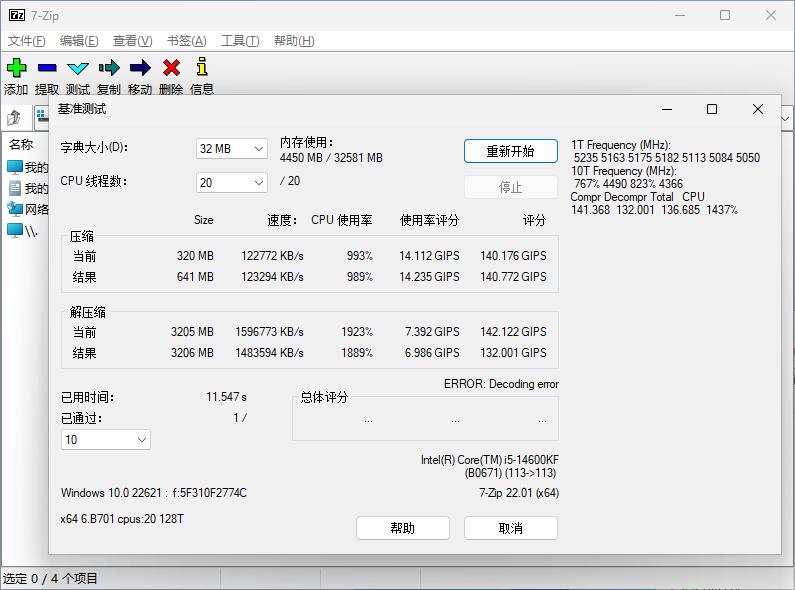Image resolution: width=795 pixels, height=590 pixels.
Task: Click the compression current speed 122772 KB/s
Action: coord(272,256)
